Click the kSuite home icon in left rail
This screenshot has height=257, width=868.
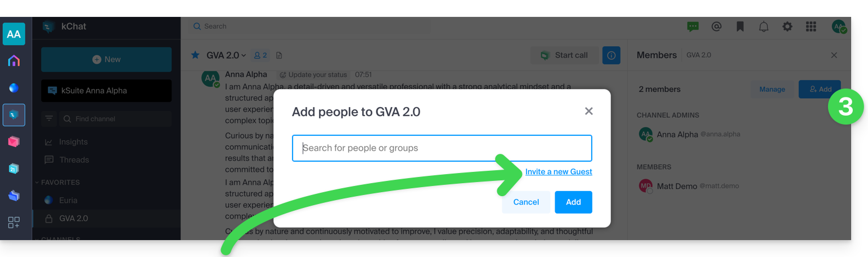(14, 61)
